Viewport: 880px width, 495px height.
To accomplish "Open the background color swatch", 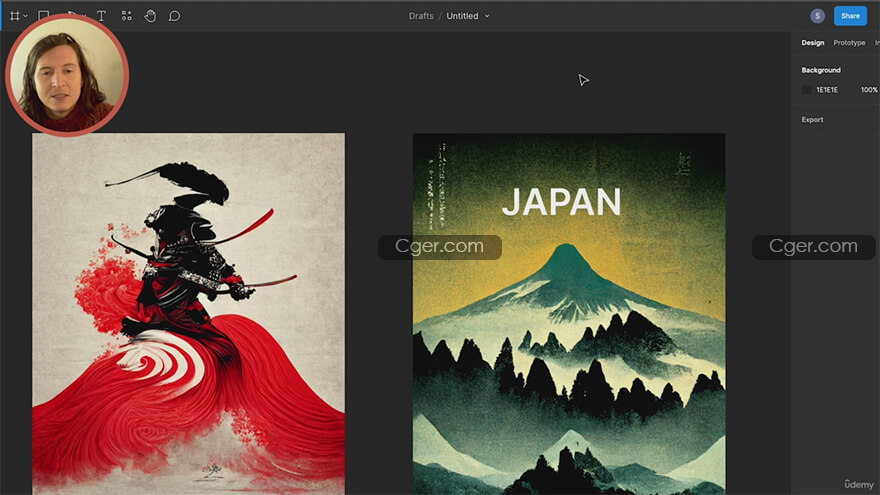I will click(x=806, y=90).
